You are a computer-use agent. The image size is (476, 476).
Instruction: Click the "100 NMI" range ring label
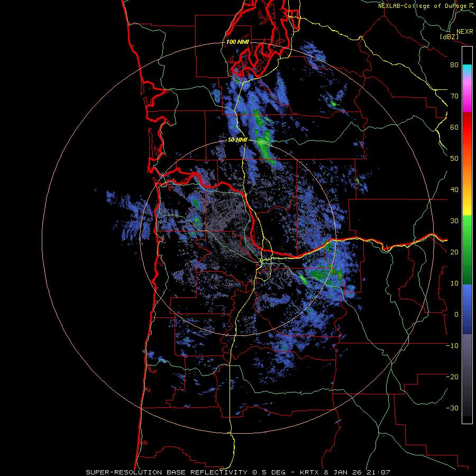click(x=237, y=42)
